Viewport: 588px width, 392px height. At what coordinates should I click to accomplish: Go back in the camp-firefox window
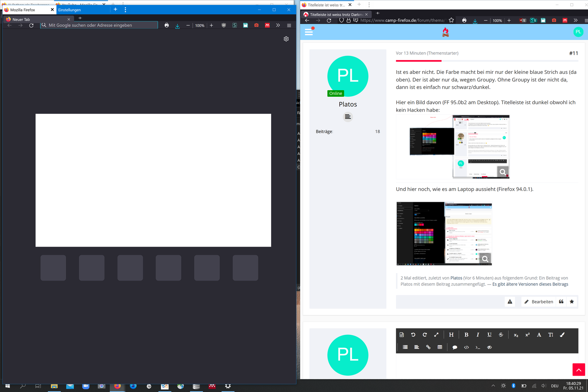coord(307,20)
